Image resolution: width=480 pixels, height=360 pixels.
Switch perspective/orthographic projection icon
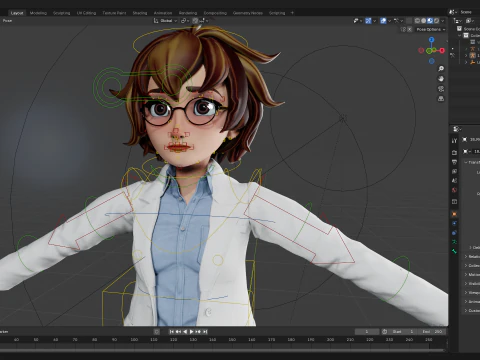441,99
